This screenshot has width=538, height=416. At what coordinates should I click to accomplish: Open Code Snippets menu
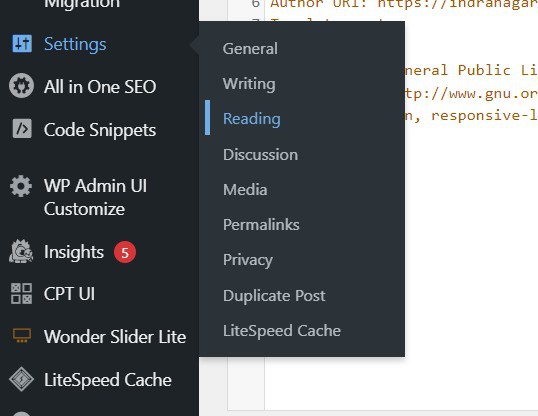pyautogui.click(x=99, y=129)
